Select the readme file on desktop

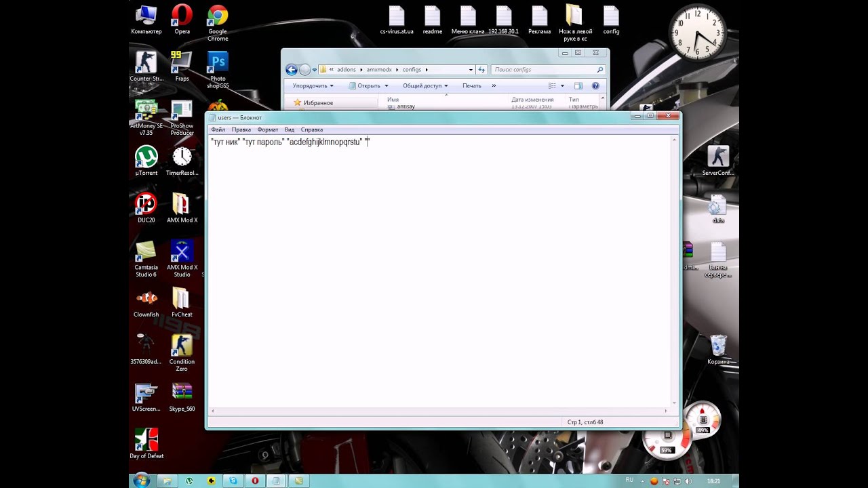[432, 20]
